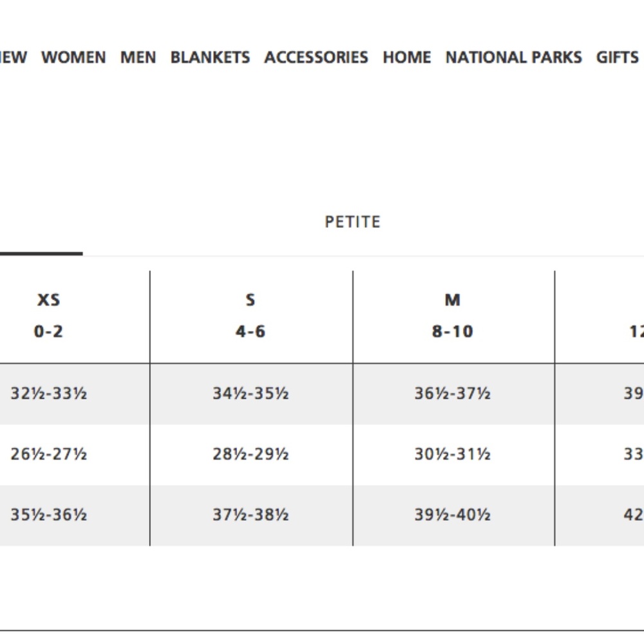Select the 34½-35½ measurement cell

coord(251,393)
